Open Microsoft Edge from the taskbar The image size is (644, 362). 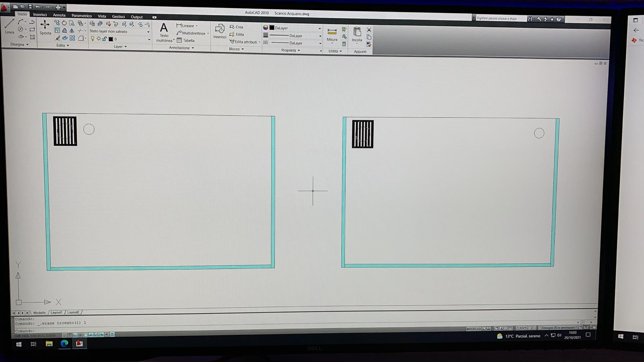click(x=64, y=343)
